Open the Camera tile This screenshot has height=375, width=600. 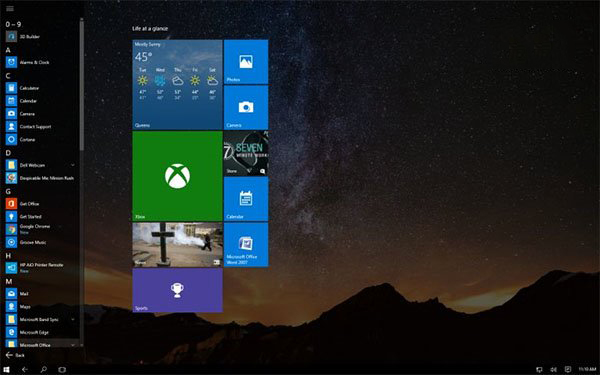[246, 108]
